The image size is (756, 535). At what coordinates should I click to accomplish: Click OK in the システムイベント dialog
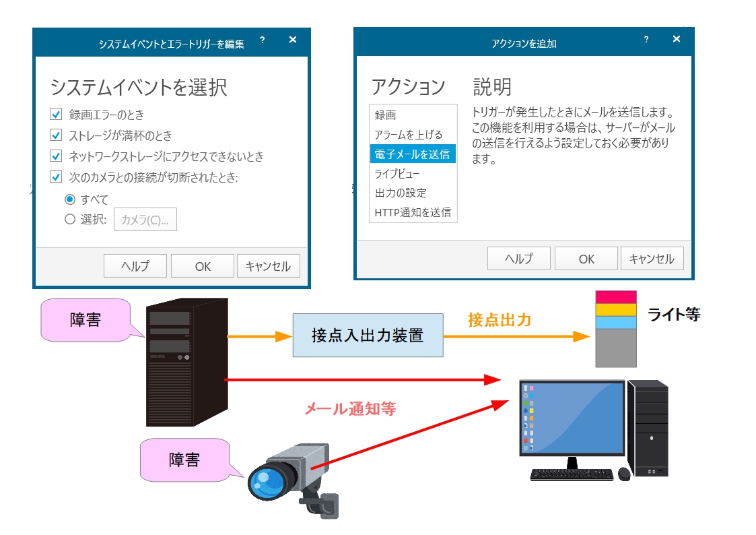click(203, 265)
